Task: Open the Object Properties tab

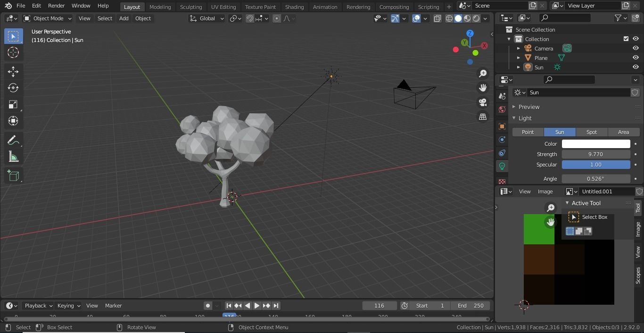Action: pos(502,126)
